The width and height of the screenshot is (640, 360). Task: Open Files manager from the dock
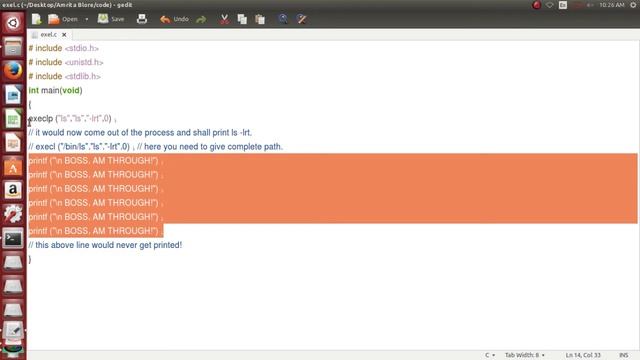(x=13, y=47)
